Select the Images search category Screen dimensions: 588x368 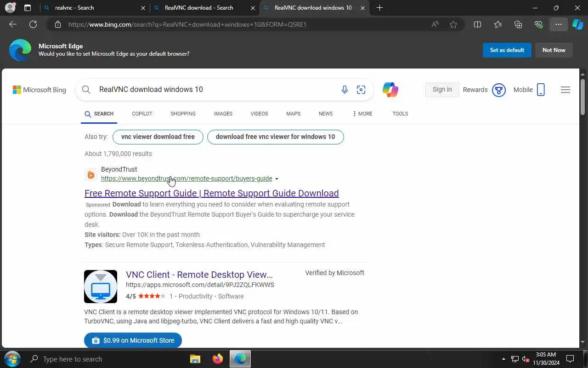coord(223,114)
